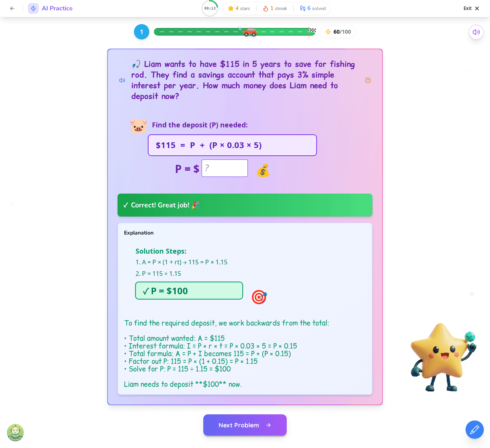490x448 pixels.
Task: Click the Solution Steps heading
Action: coord(161,251)
